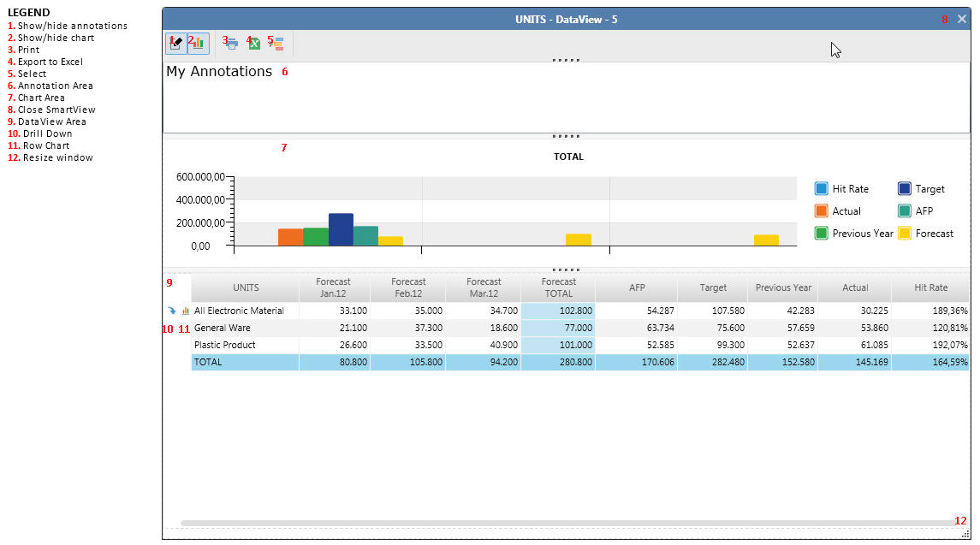980x545 pixels.
Task: Select the green Previous Year chart bar
Action: click(316, 237)
